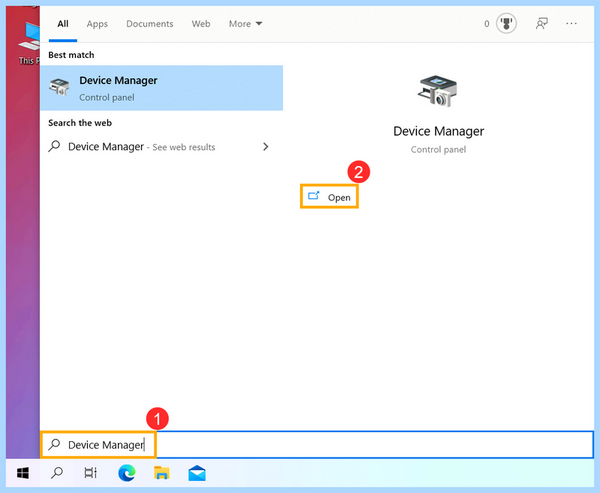Open File Explorer from taskbar

tap(161, 473)
